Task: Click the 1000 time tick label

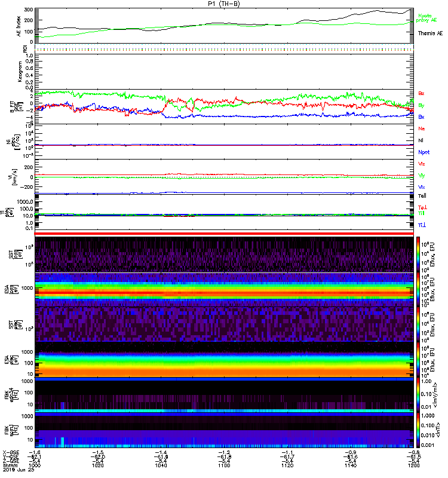Action: [35, 465]
